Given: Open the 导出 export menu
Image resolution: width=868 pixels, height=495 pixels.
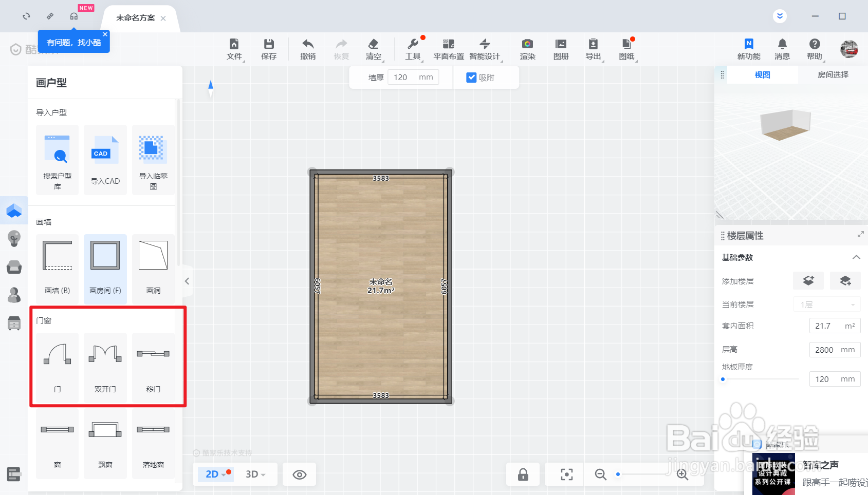Looking at the screenshot, I should coord(593,49).
